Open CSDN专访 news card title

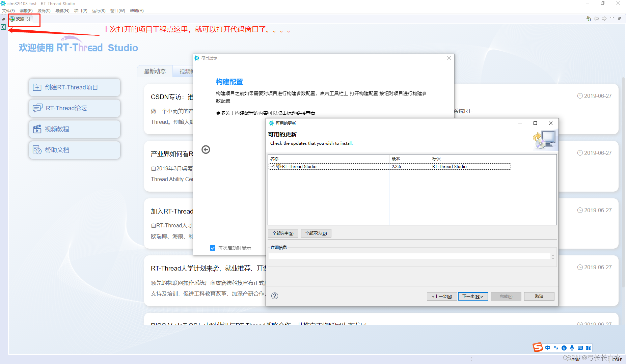[172, 97]
